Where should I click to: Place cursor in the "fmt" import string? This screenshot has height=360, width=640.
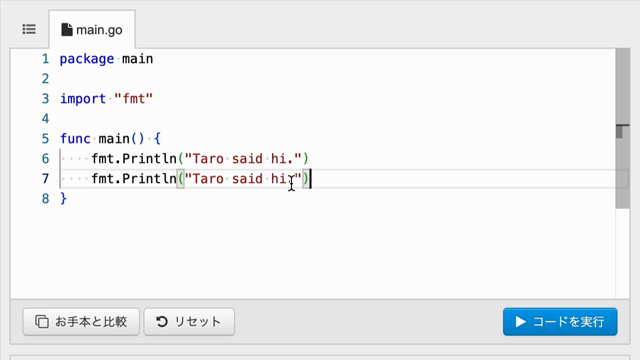[133, 99]
